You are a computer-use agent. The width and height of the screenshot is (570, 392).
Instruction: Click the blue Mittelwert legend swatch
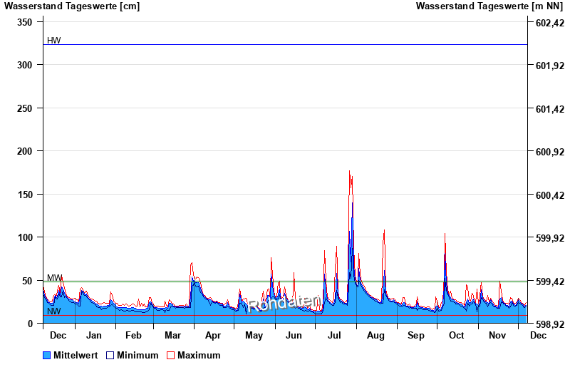pyautogui.click(x=47, y=355)
